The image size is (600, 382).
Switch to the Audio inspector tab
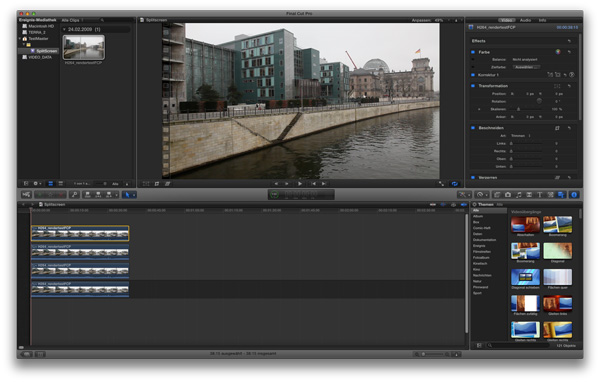[x=525, y=20]
